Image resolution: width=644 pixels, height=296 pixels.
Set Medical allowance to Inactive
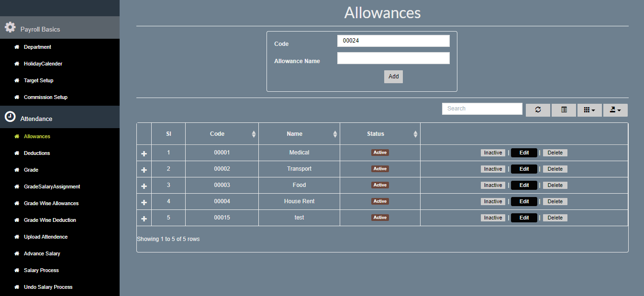pos(493,153)
